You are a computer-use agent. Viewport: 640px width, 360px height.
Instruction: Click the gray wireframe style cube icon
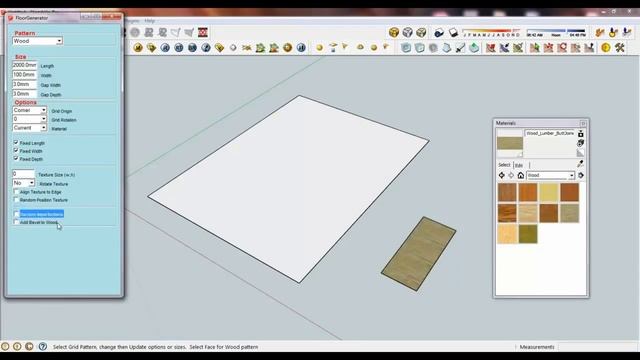coord(407,32)
